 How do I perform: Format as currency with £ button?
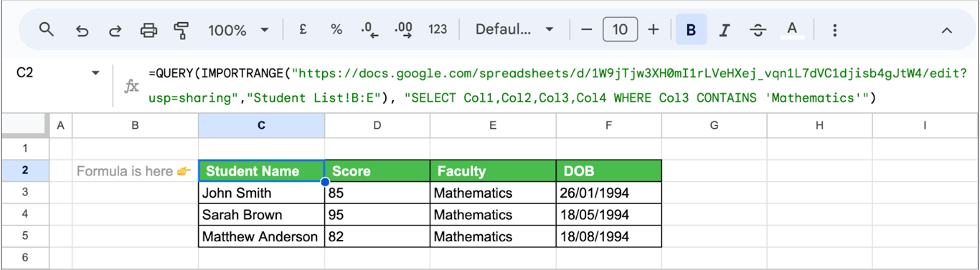point(303,30)
